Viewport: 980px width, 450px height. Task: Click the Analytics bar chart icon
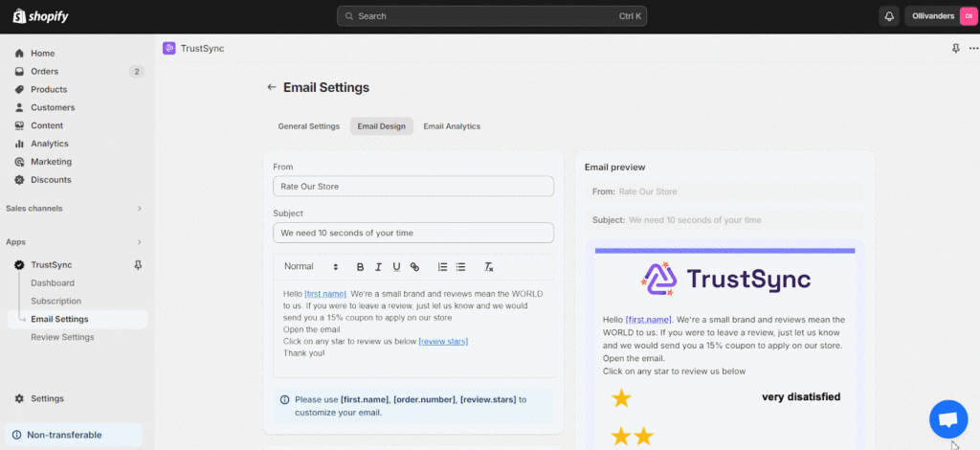point(19,144)
